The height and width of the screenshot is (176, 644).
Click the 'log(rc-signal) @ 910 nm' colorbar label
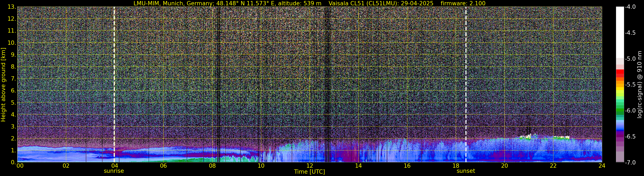coord(640,85)
